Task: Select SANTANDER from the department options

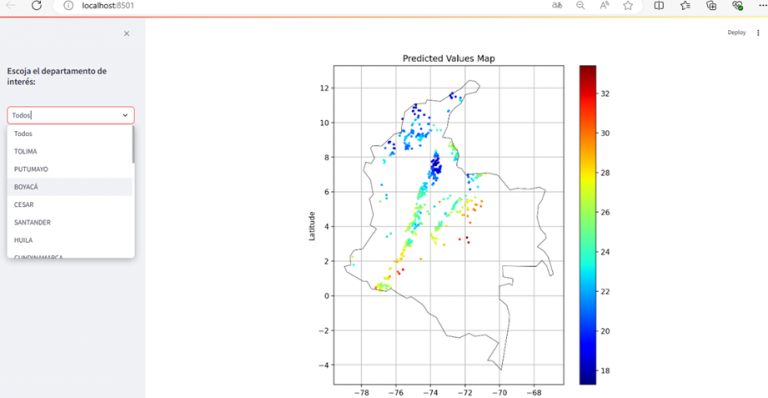Action: tap(70, 222)
